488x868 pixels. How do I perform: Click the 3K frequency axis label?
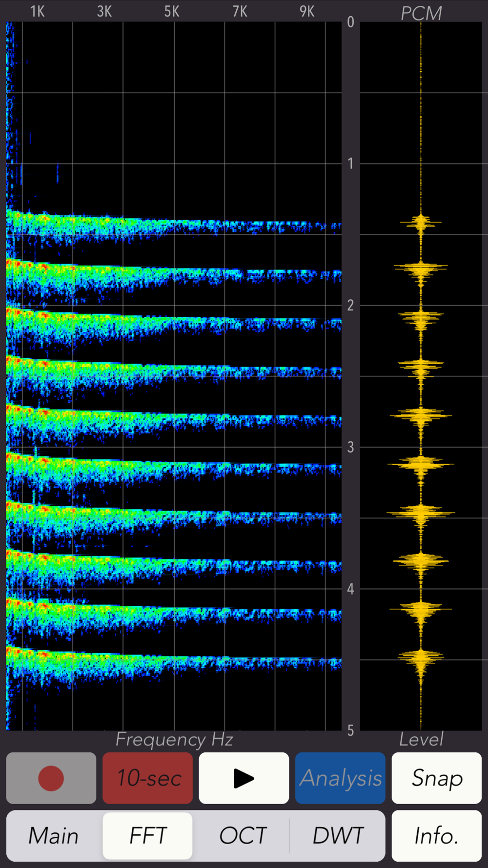pyautogui.click(x=104, y=11)
